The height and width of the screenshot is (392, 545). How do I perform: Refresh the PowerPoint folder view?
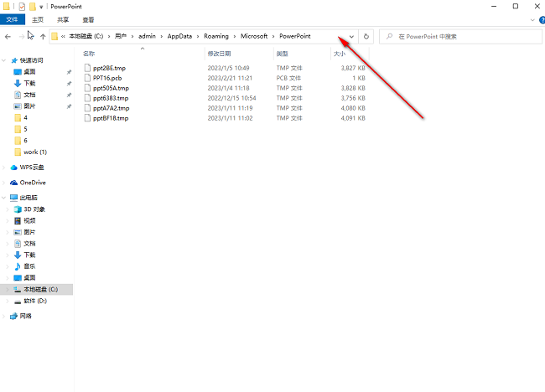[x=366, y=37]
